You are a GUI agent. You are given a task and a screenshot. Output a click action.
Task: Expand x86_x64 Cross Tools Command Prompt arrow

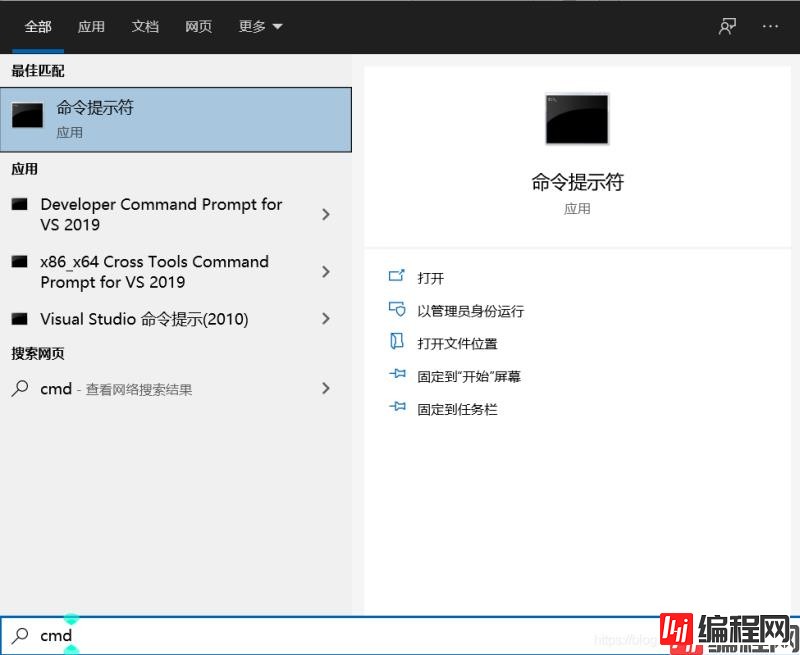[x=326, y=272]
